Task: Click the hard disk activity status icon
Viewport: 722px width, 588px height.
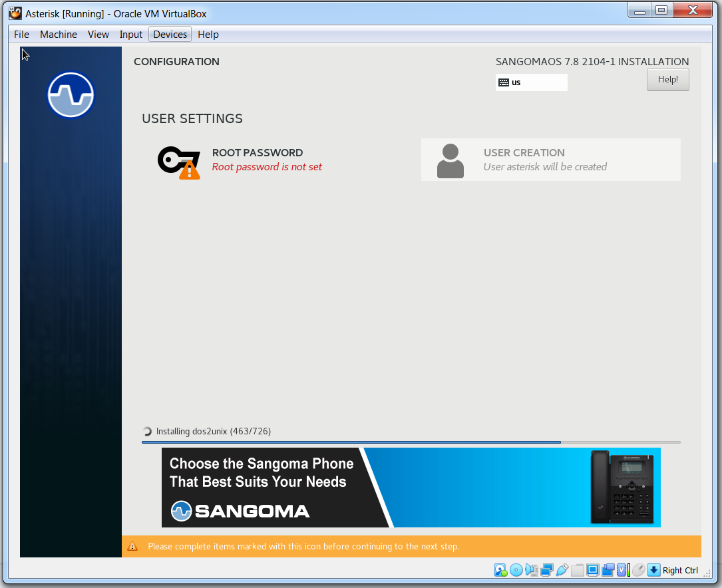Action: 500,570
